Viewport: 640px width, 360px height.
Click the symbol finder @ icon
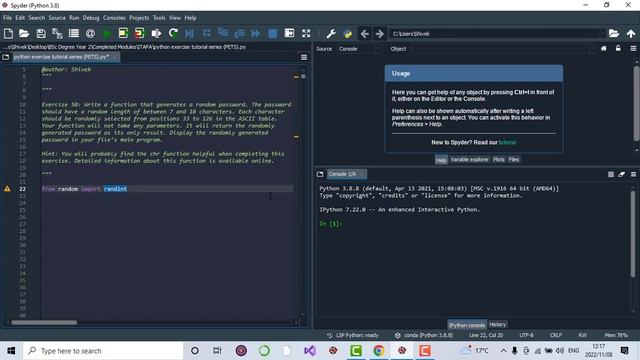[90, 33]
